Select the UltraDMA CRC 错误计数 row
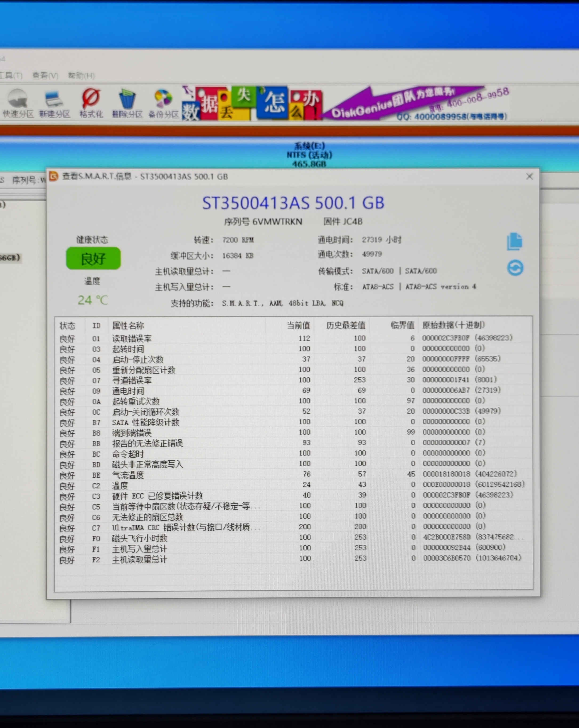Image resolution: width=579 pixels, height=728 pixels. click(293, 527)
